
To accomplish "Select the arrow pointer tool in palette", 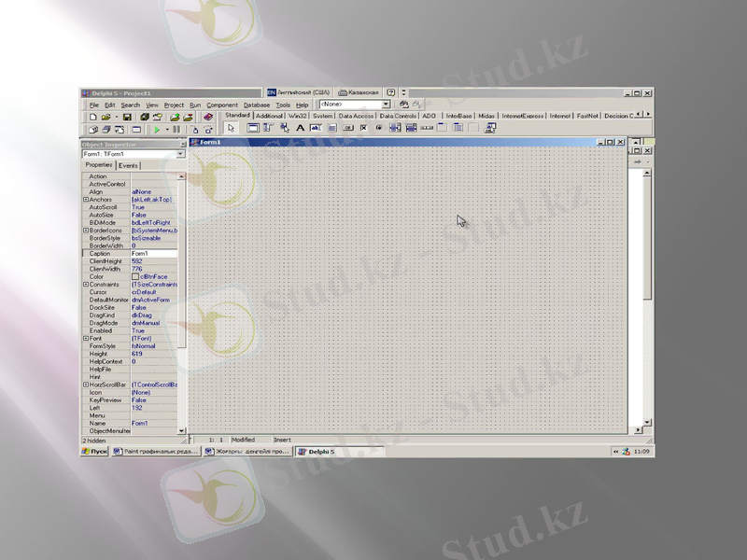I will 231,128.
